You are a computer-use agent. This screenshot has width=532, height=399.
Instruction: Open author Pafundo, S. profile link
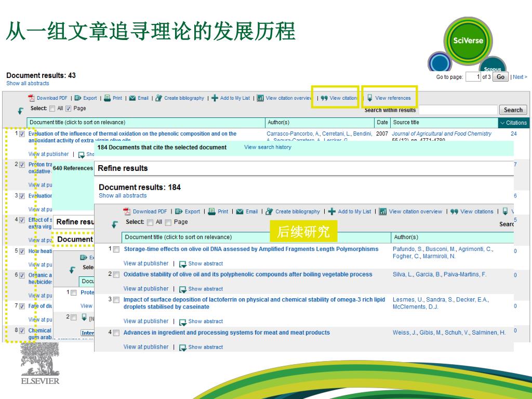(408, 249)
